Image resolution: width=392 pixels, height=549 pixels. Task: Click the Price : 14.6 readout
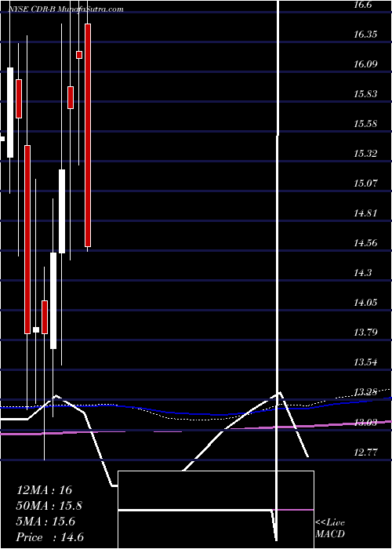[50, 537]
